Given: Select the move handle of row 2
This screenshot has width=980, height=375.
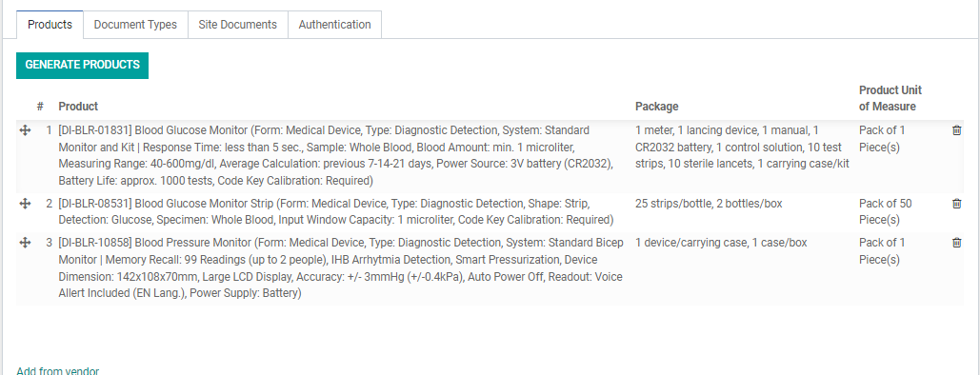Looking at the screenshot, I should pos(25,203).
